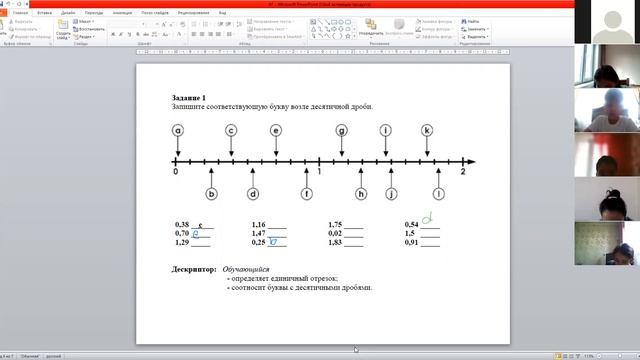Screen dimensions: 640x360
Task: Click the increase font size icon
Action: coord(164,24)
